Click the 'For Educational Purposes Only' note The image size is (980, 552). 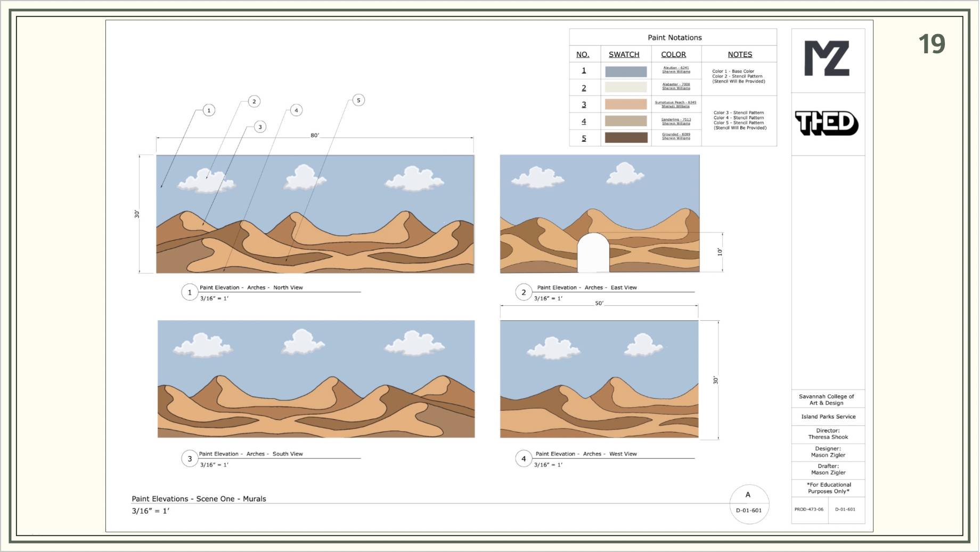point(828,488)
